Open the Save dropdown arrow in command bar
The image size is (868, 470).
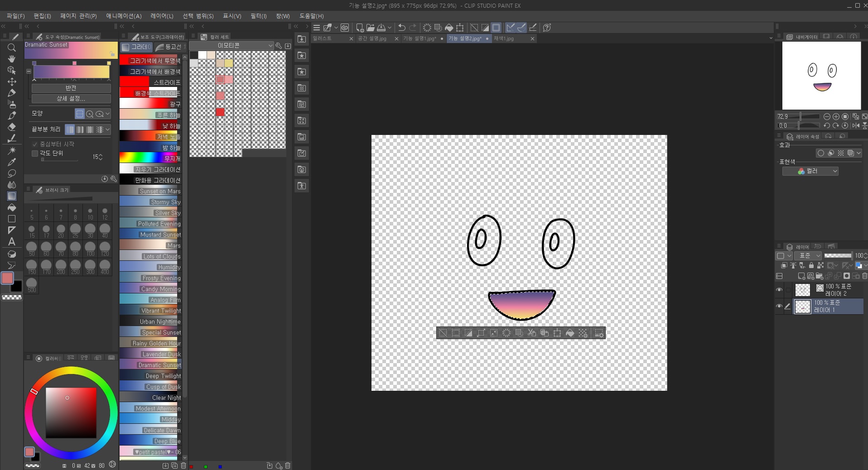pyautogui.click(x=389, y=28)
